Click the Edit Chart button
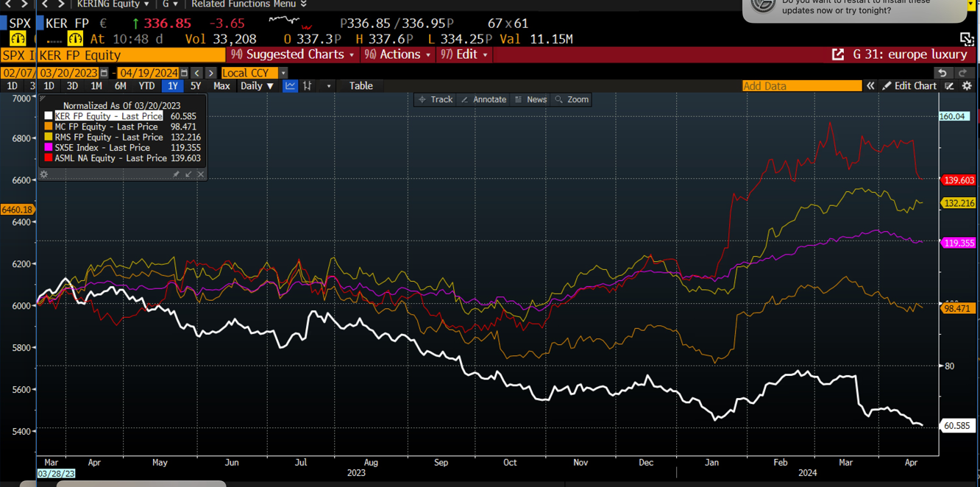Screen dimensions: 980x487 click(x=909, y=86)
